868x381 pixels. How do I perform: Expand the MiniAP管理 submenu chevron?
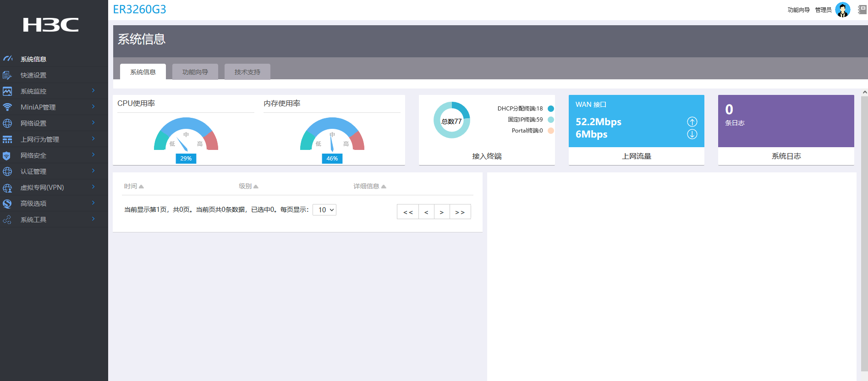click(x=93, y=106)
